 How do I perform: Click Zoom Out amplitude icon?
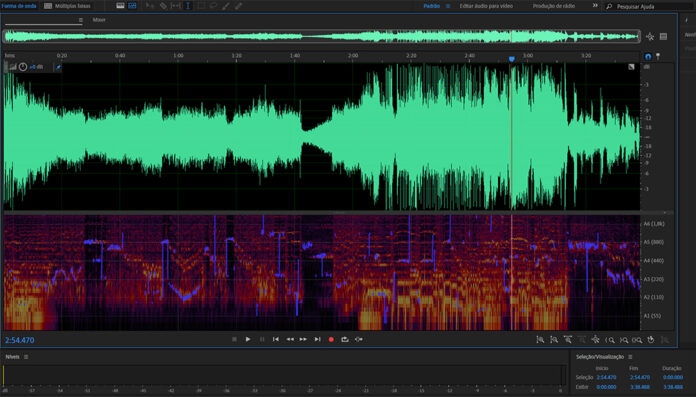pyautogui.click(x=554, y=340)
